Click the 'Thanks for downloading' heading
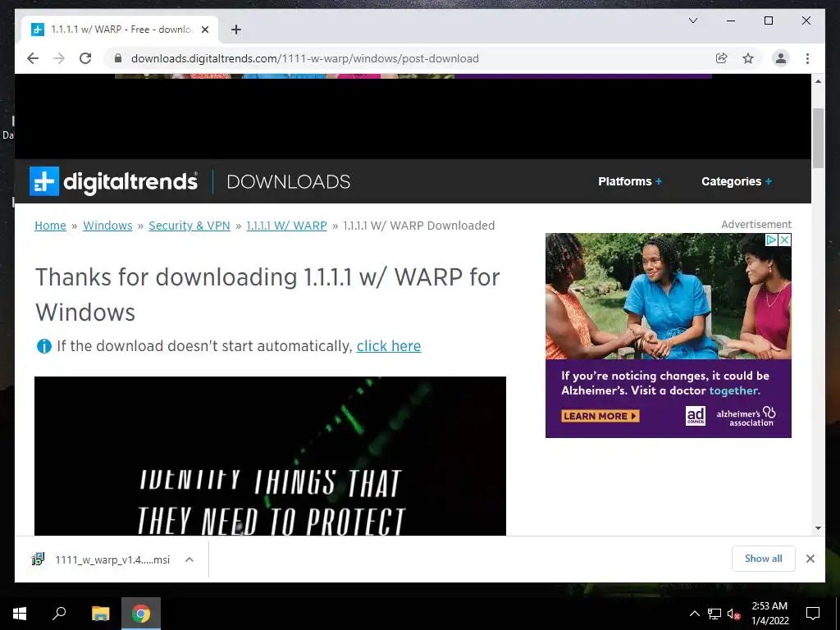The image size is (840, 630). [x=267, y=294]
